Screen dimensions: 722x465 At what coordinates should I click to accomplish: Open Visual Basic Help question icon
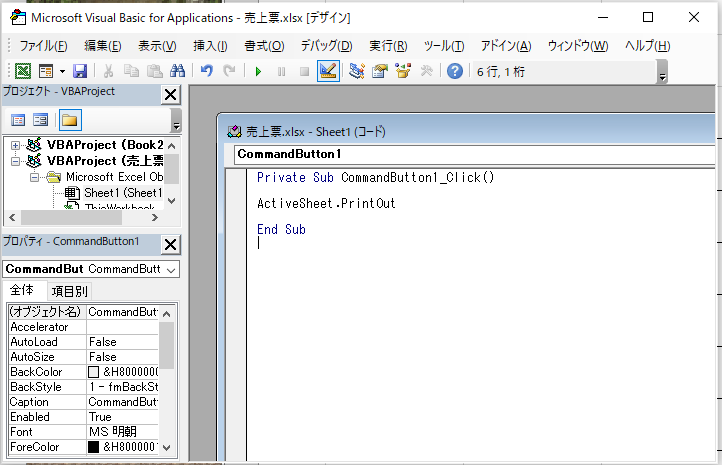[455, 71]
